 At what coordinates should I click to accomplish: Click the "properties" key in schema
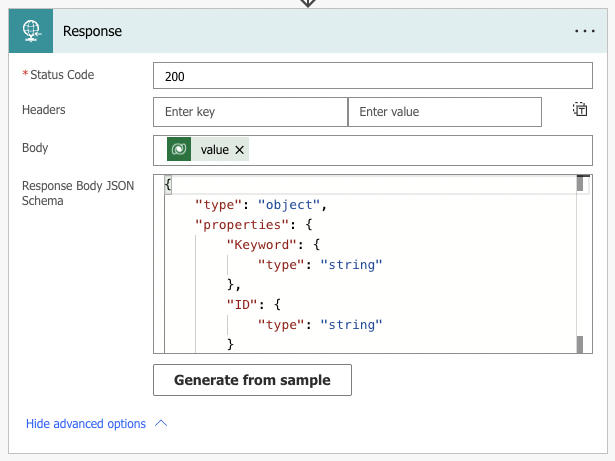[242, 225]
